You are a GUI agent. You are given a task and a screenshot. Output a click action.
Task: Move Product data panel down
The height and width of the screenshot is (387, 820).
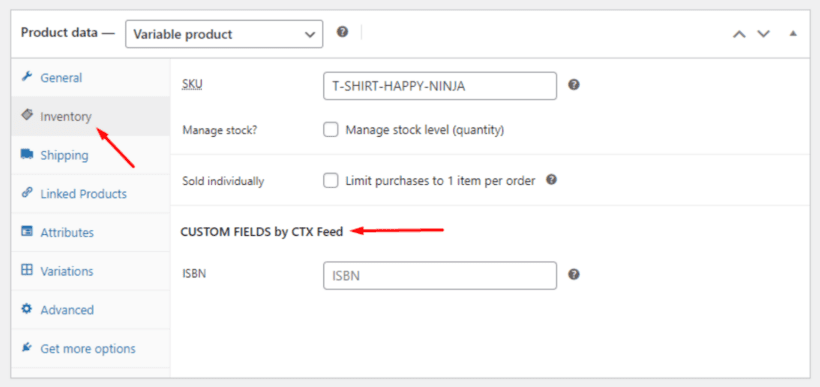(764, 35)
